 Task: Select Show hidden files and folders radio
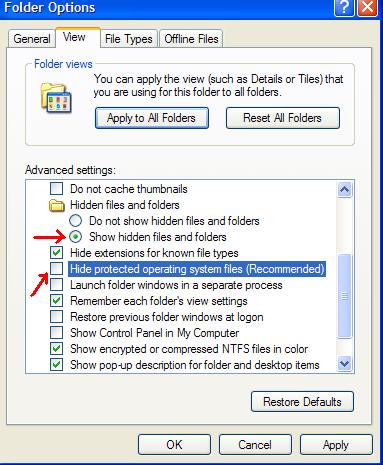pos(76,237)
